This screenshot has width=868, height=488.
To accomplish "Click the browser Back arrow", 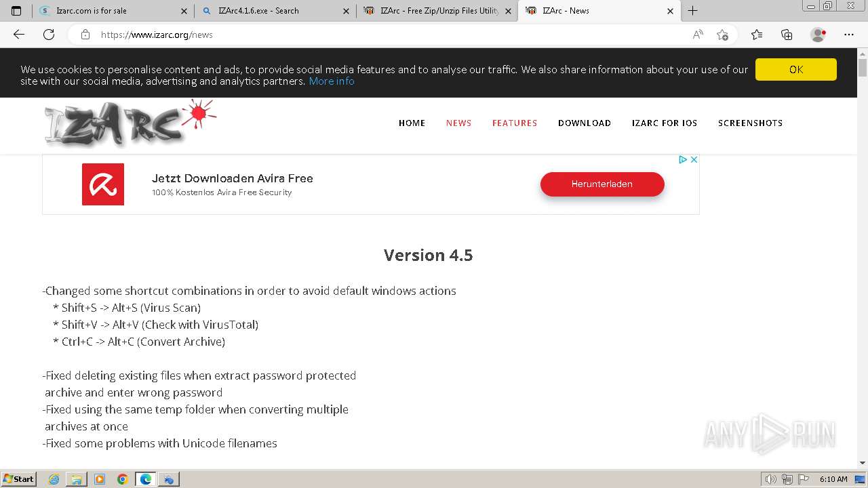I will (19, 35).
